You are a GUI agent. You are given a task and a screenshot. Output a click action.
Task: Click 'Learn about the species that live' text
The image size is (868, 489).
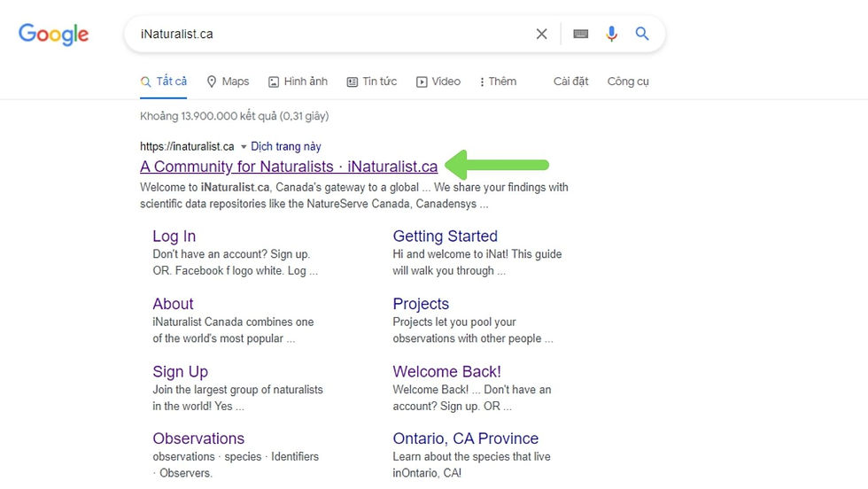point(471,457)
